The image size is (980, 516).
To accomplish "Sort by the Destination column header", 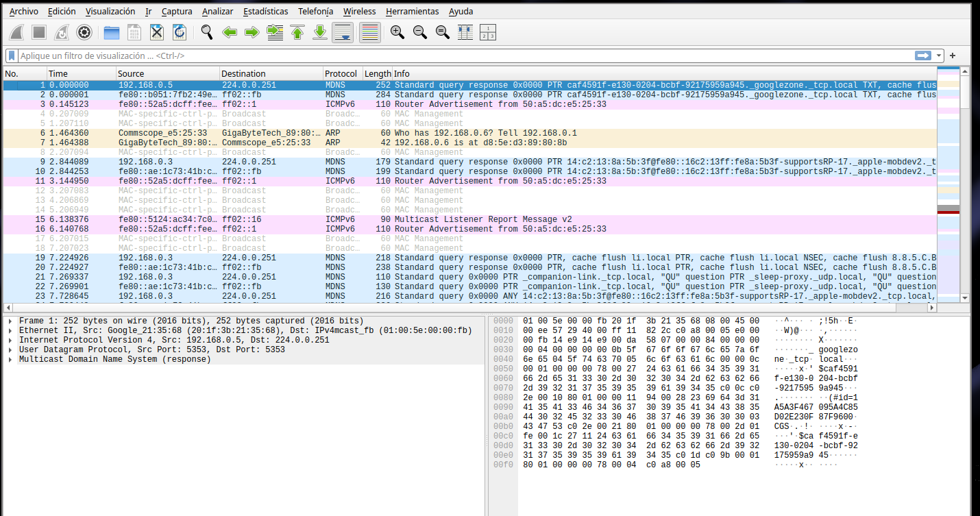I will (x=271, y=73).
